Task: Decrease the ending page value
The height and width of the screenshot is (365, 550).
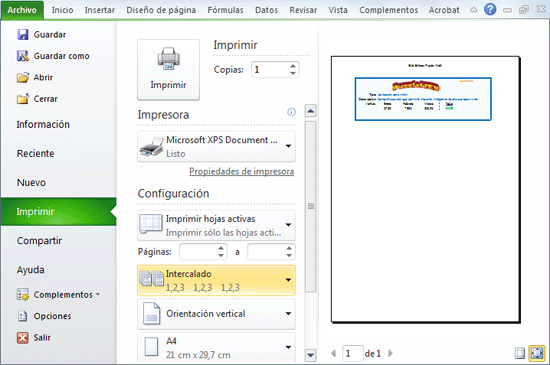Action: tap(289, 255)
